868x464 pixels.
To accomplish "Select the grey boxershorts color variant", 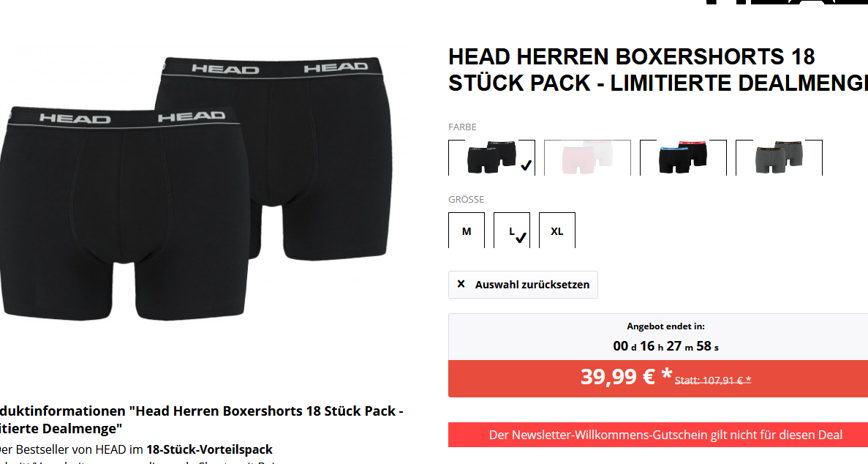I will pyautogui.click(x=779, y=157).
